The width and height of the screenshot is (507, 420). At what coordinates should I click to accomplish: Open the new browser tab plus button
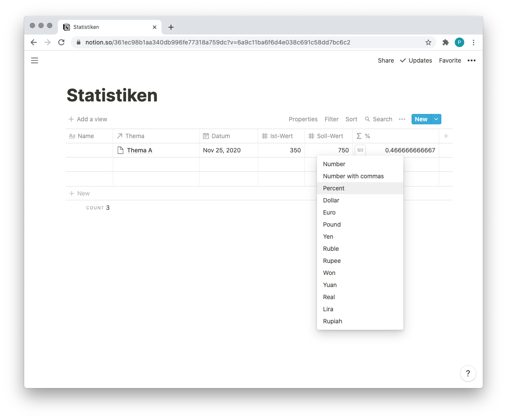point(171,27)
